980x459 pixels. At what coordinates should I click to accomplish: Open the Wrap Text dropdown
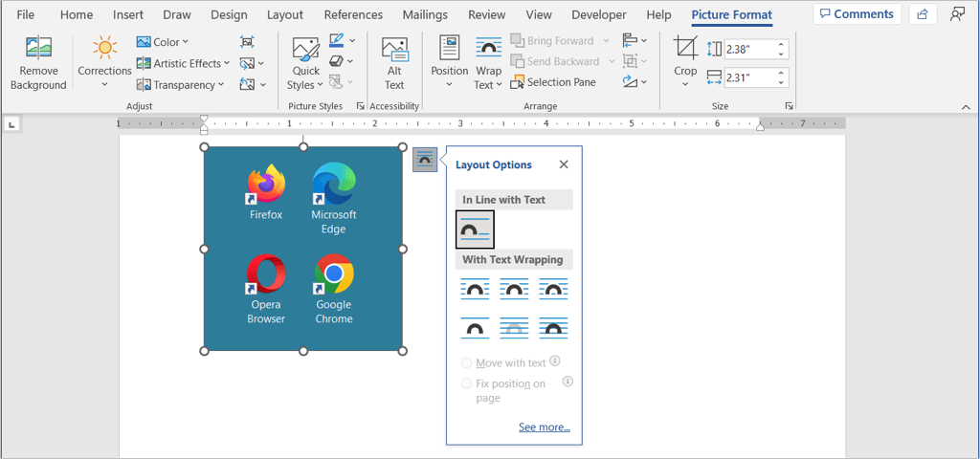click(x=488, y=63)
